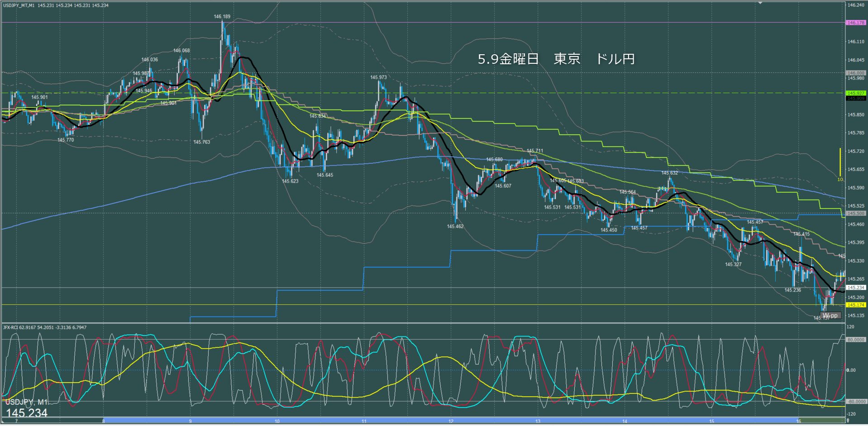This screenshot has width=868, height=426.
Task: Click hour 8 on the time axis
Action: [x=103, y=421]
